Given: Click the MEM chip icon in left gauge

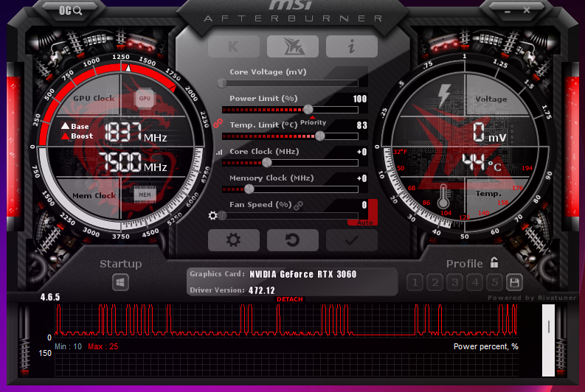Looking at the screenshot, I should click(145, 195).
